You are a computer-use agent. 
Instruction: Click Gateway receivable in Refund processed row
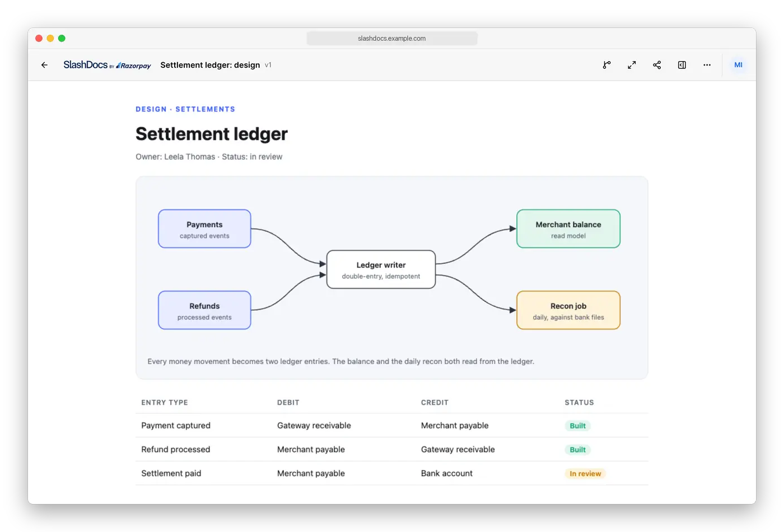click(x=458, y=450)
